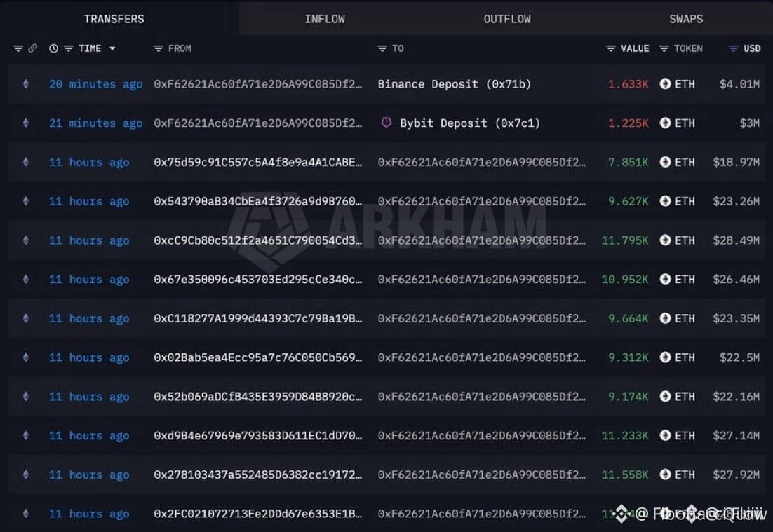Open the 21 minutes ago transaction link
773x532 pixels.
click(x=95, y=123)
